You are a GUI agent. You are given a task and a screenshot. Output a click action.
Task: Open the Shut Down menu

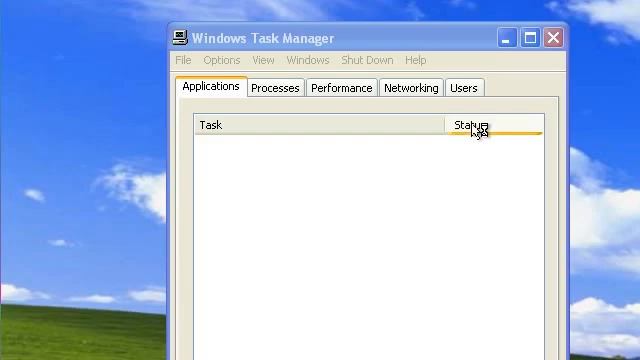pos(367,60)
